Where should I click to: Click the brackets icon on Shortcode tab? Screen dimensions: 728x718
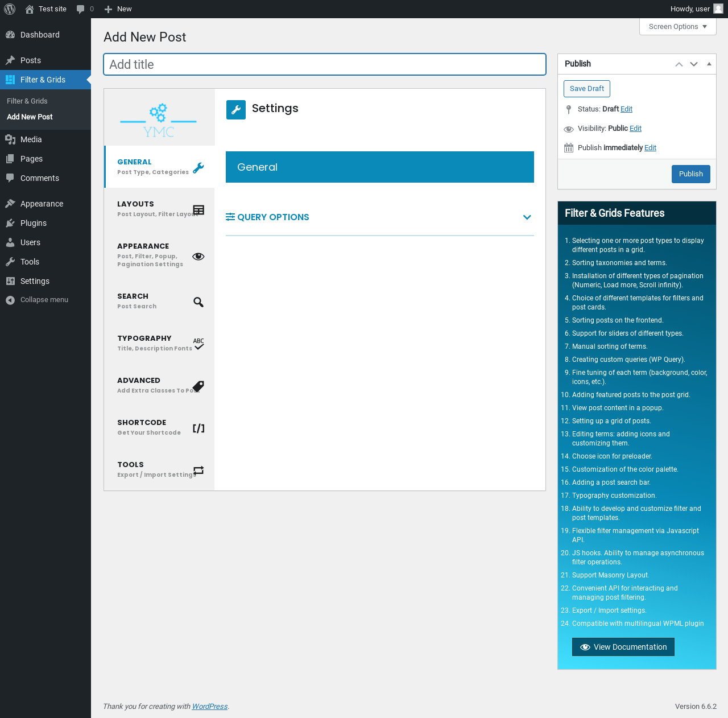(x=198, y=428)
